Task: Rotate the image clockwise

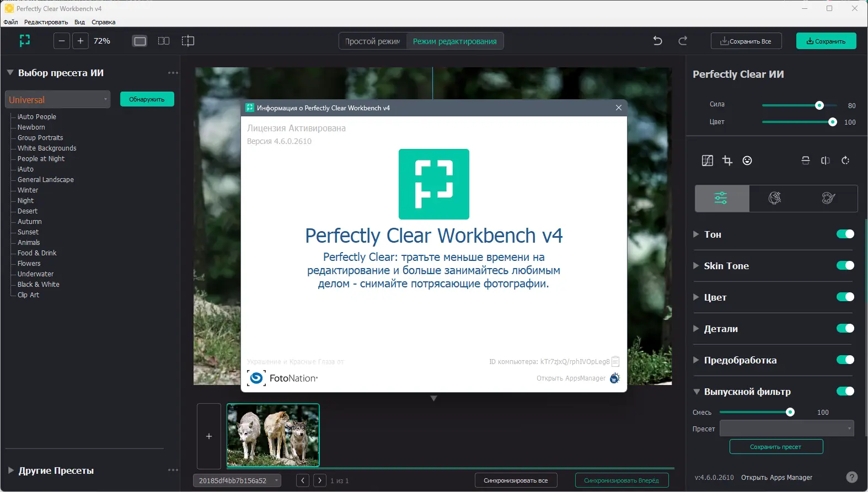Action: click(845, 161)
